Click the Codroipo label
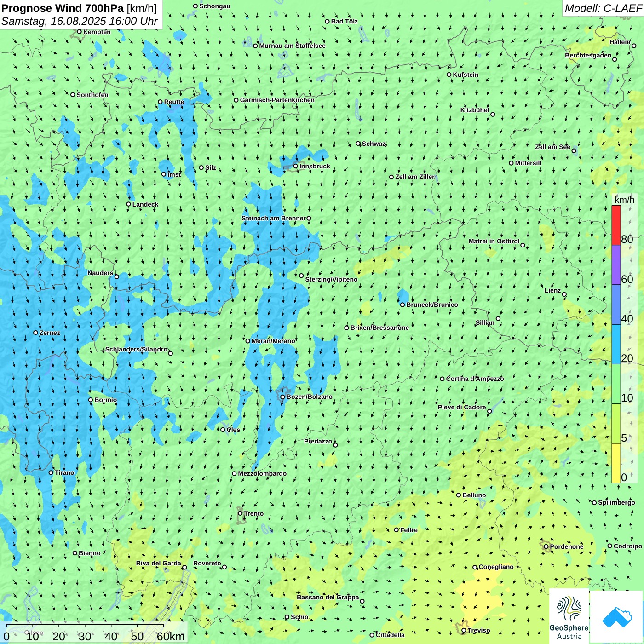 (628, 546)
